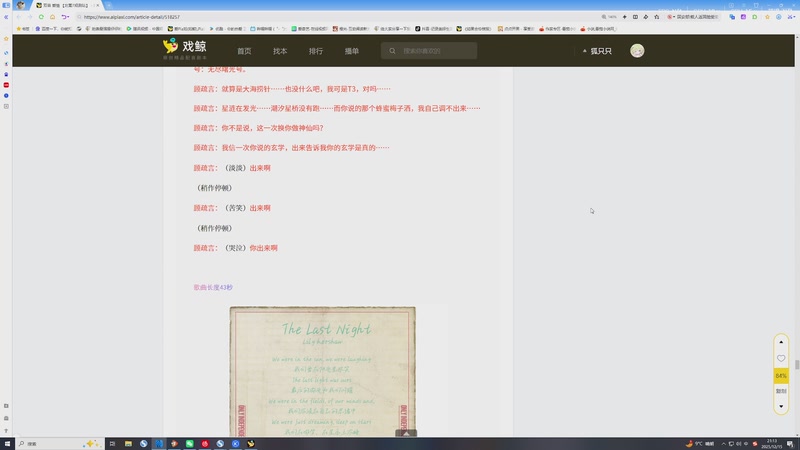Open the red taskbar app icon
The image size is (800, 450).
(x=205, y=444)
